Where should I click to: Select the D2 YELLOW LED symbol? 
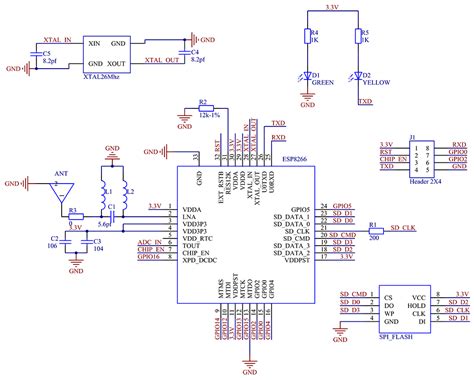point(357,77)
